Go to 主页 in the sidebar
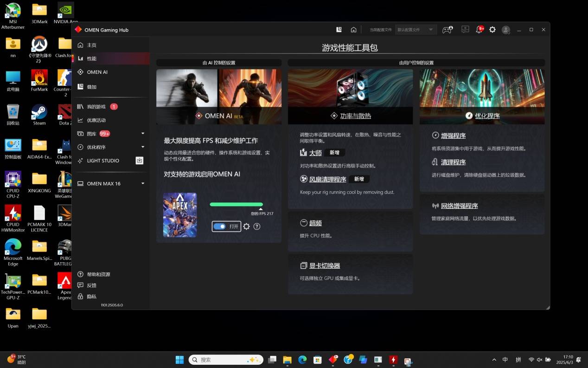Screen dimensions: 588x368 coord(91,45)
